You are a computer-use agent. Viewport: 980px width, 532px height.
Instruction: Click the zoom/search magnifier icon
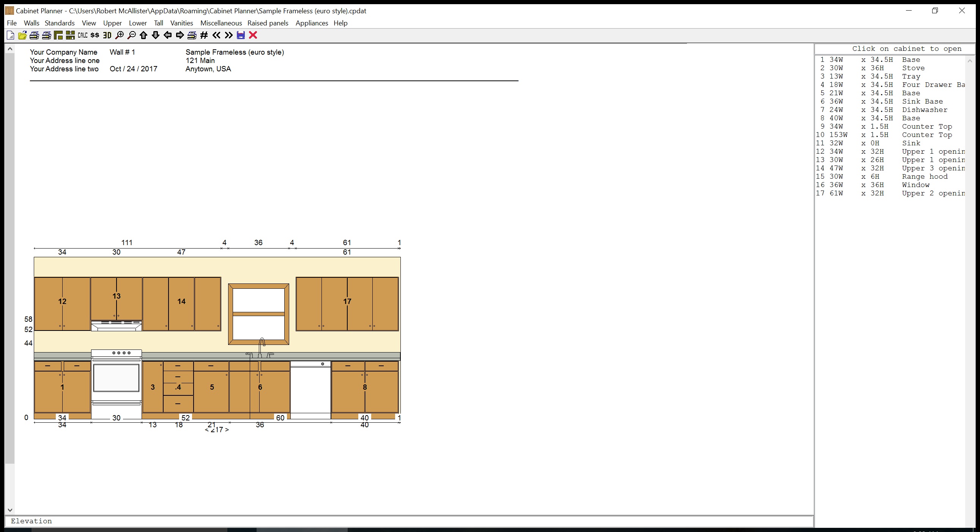click(119, 35)
